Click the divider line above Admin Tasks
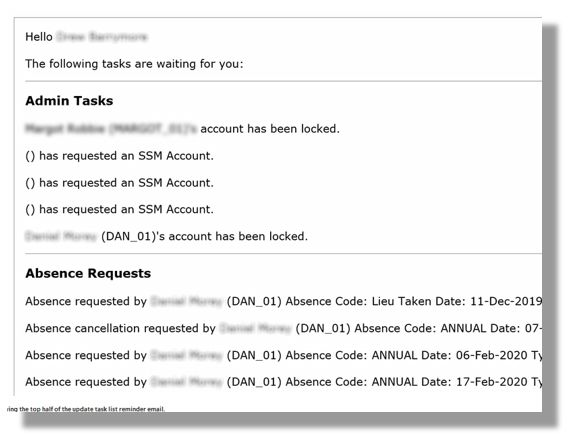571x439 pixels. click(284, 81)
